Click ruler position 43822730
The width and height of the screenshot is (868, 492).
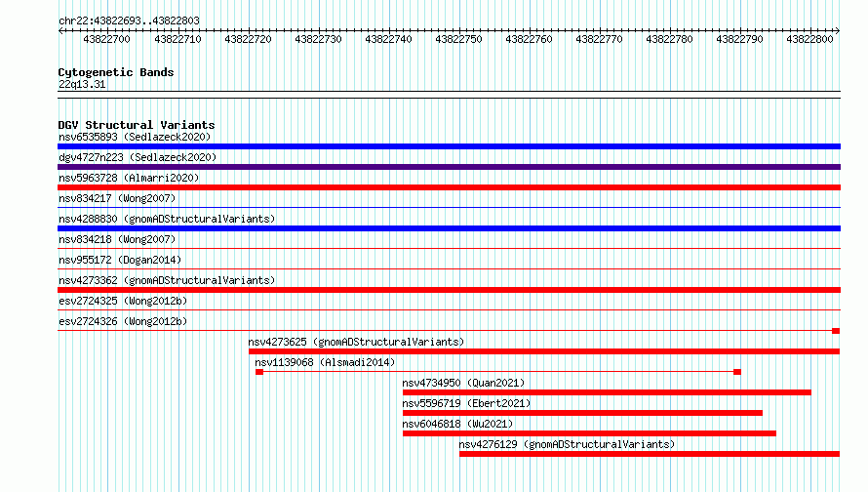click(318, 39)
